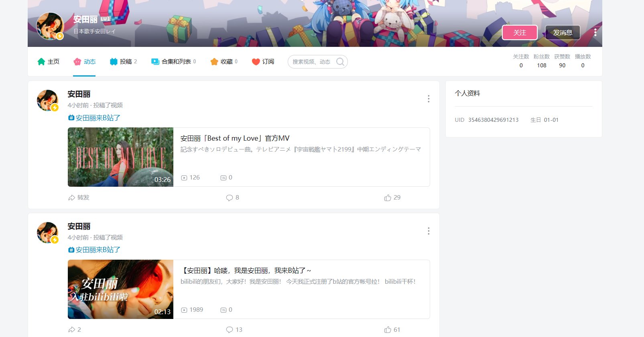Click the bio 日本歌手安田レイ
Image resolution: width=644 pixels, height=337 pixels.
[x=94, y=31]
